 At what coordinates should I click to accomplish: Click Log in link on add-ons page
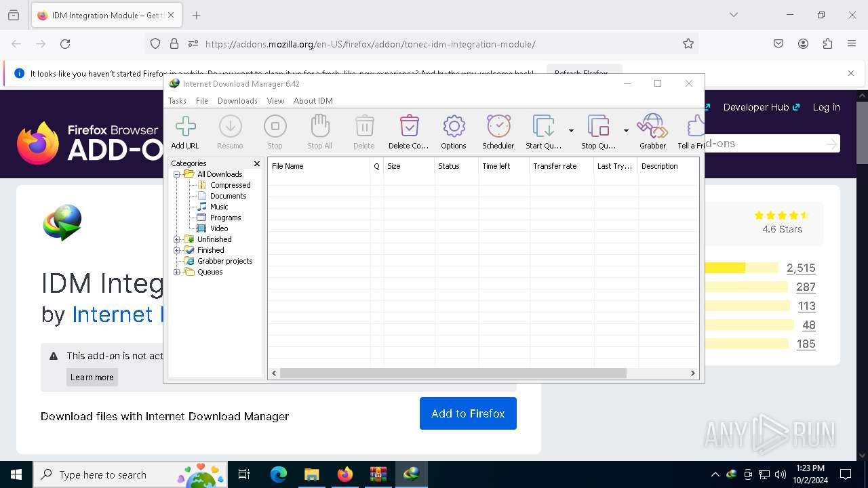click(826, 107)
